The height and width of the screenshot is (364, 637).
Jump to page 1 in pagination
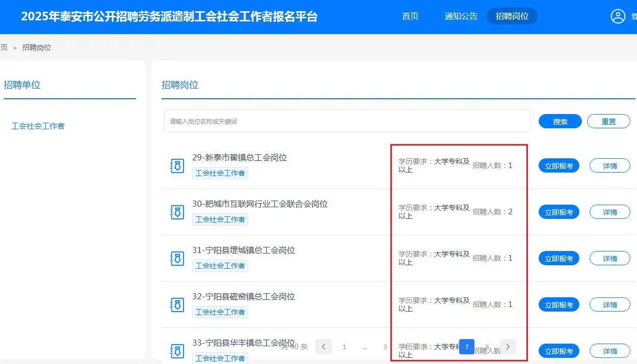click(344, 347)
